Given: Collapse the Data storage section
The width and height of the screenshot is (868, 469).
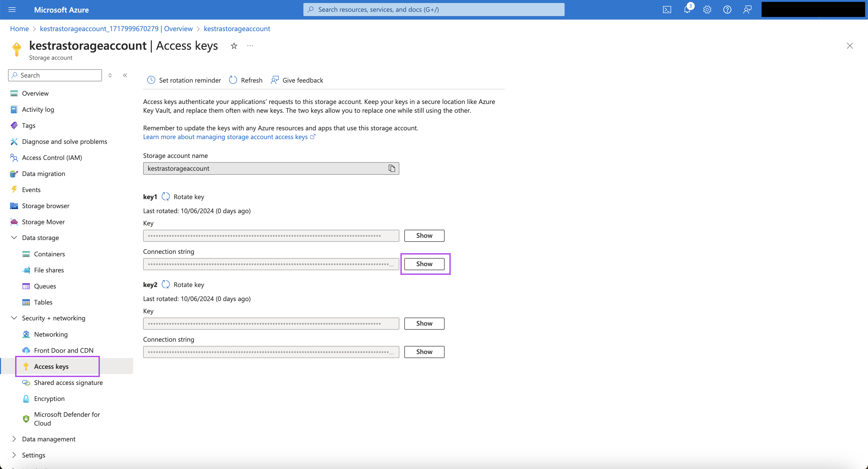Looking at the screenshot, I should tap(14, 238).
